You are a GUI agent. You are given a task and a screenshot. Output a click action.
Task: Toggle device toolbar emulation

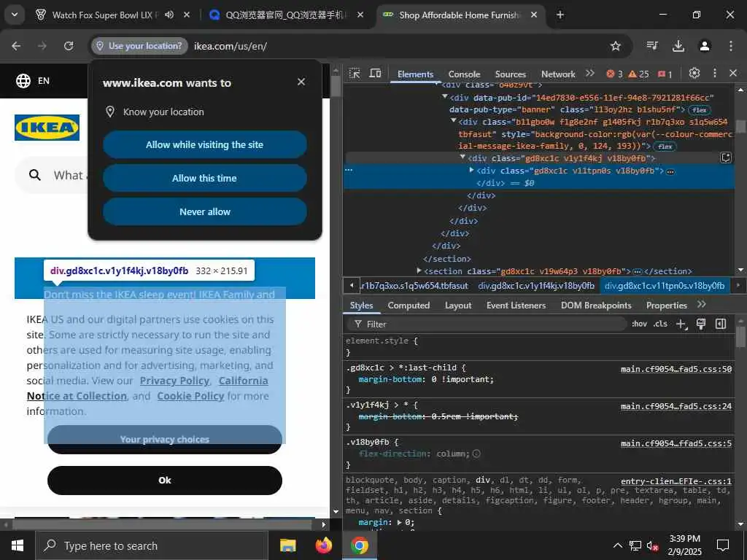pos(376,74)
